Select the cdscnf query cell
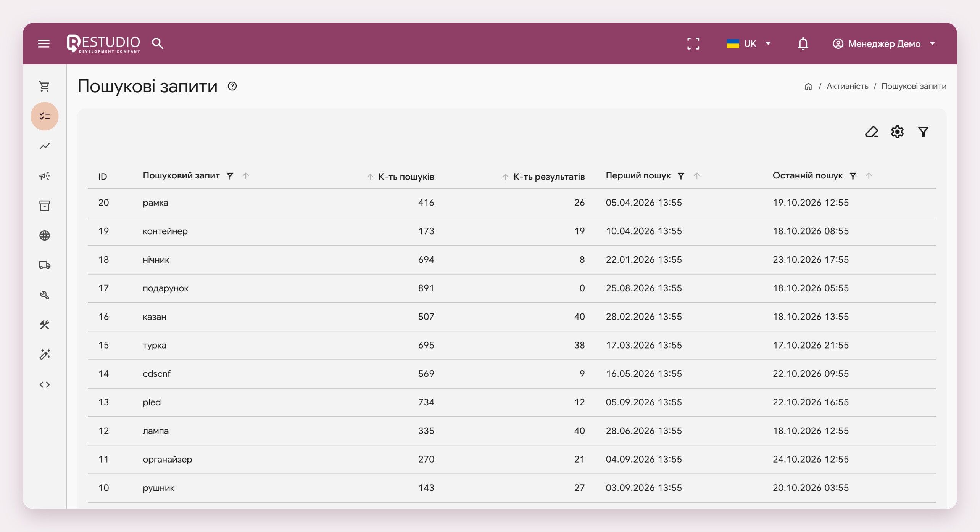Viewport: 980px width, 532px height. point(156,374)
